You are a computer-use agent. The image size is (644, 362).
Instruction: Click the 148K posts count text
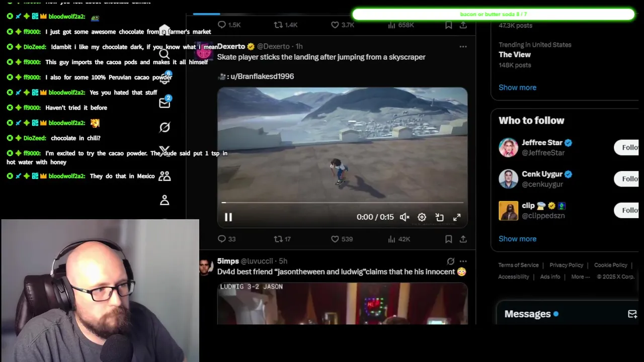pos(515,65)
